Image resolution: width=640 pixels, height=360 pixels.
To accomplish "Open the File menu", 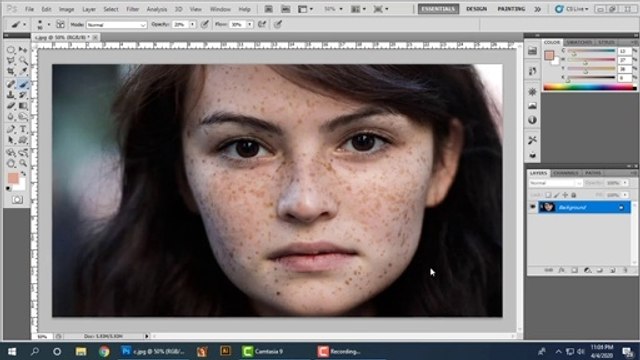I will click(29, 9).
